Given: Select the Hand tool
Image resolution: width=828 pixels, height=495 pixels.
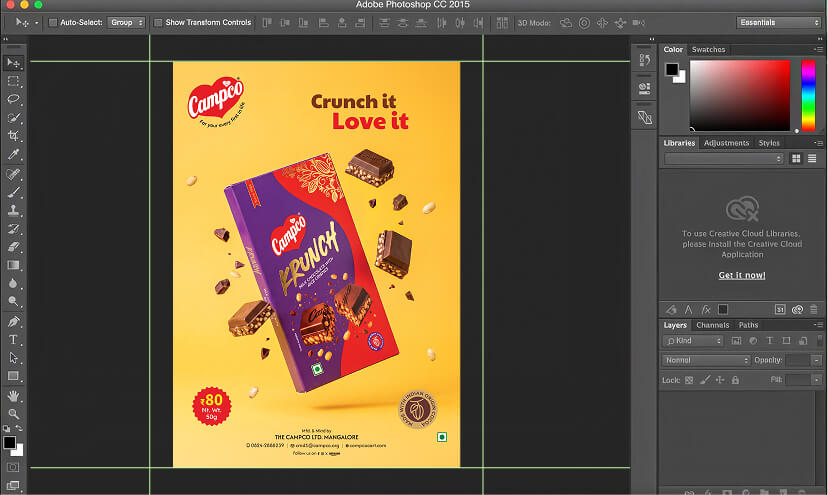Looking at the screenshot, I should pos(13,396).
